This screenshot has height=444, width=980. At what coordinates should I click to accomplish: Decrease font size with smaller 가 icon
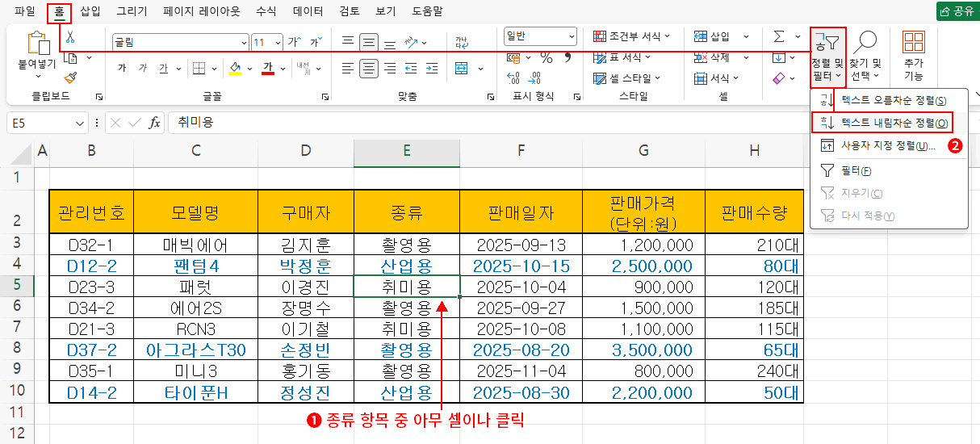315,41
